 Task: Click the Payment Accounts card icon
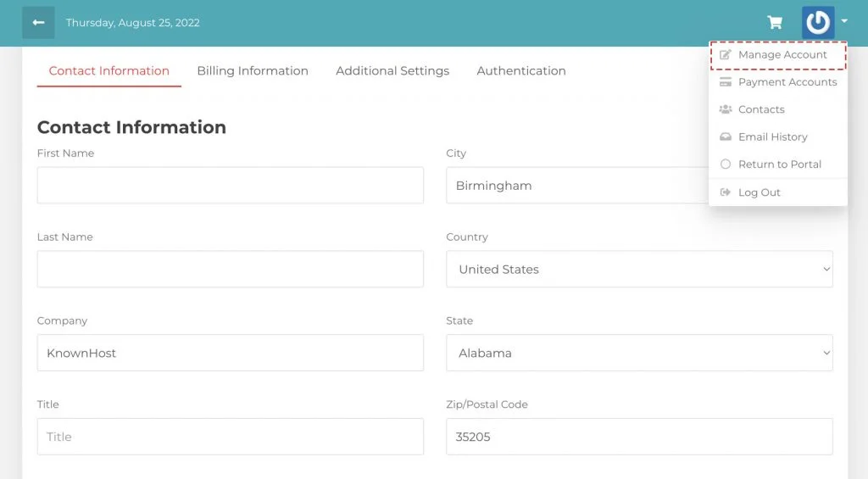click(726, 82)
